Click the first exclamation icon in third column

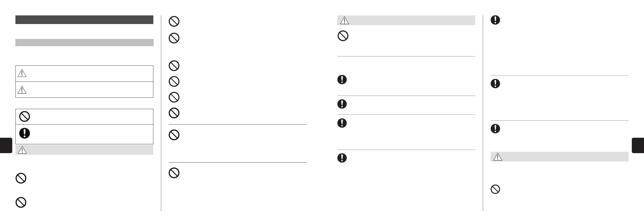pyautogui.click(x=342, y=79)
